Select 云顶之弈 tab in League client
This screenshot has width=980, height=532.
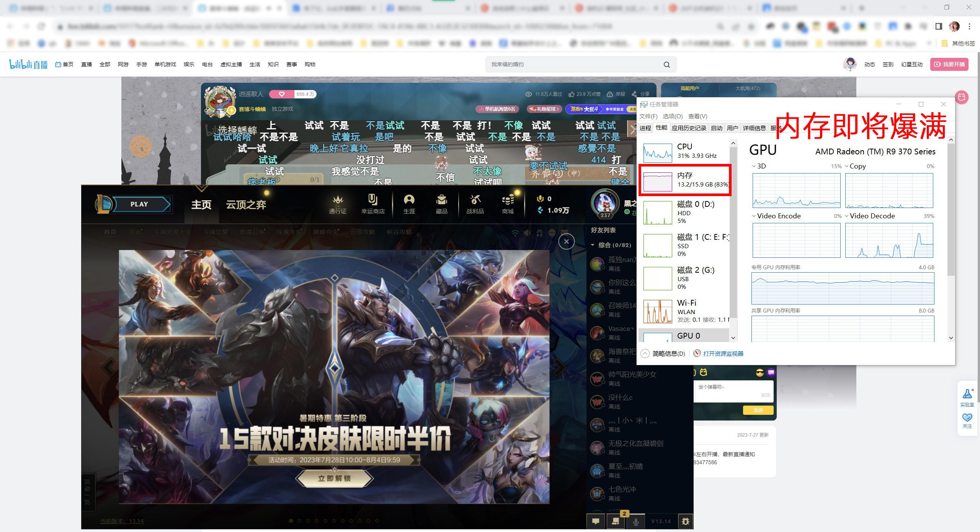click(x=246, y=205)
